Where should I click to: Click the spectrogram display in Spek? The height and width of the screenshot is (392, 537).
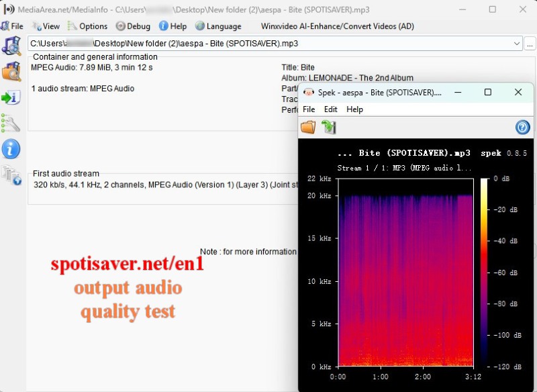(406, 273)
